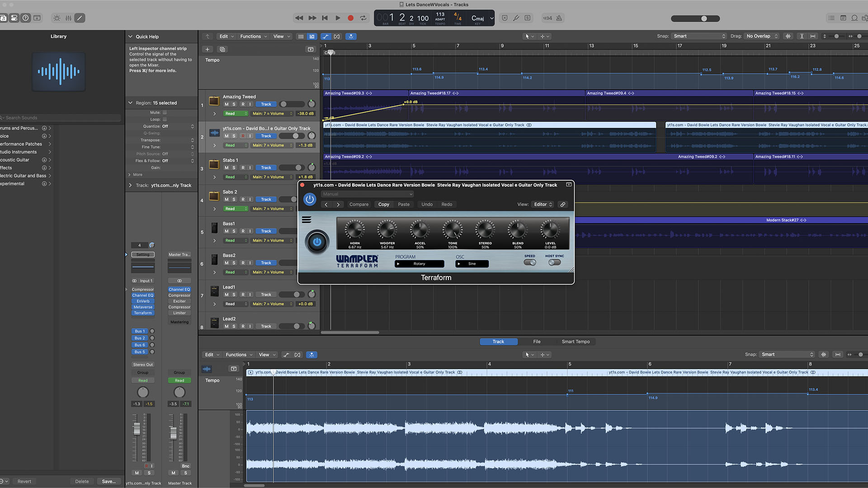Viewport: 868px width, 488px height.
Task: Click the plugin Copy button
Action: click(x=383, y=204)
